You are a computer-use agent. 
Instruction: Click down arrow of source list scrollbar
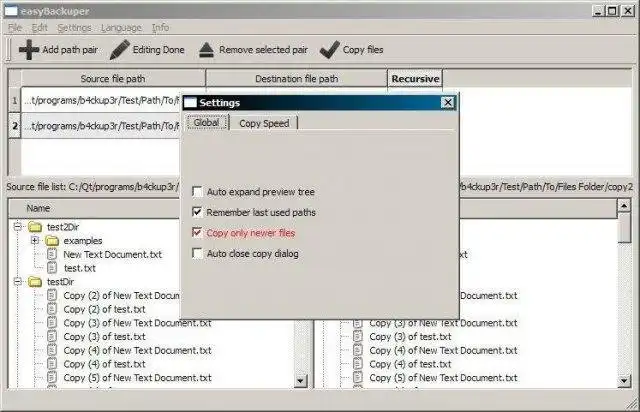(300, 381)
